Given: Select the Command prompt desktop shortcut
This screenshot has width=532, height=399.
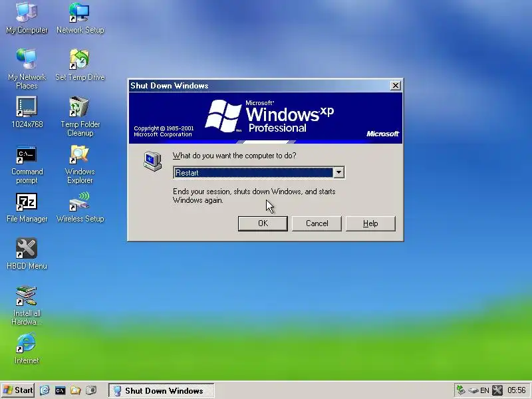Looking at the screenshot, I should 27,164.
